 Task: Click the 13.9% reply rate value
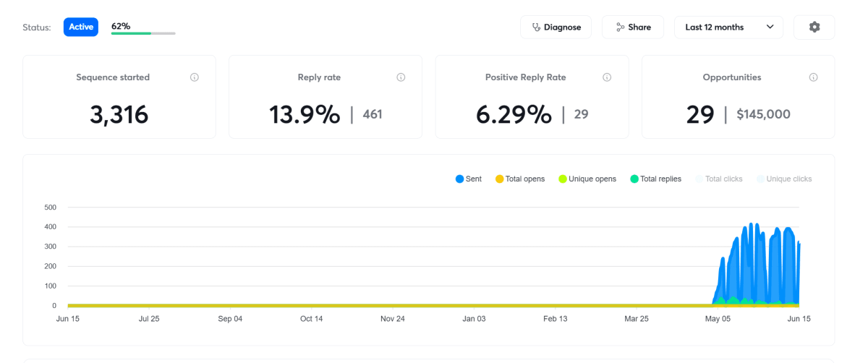coord(305,114)
